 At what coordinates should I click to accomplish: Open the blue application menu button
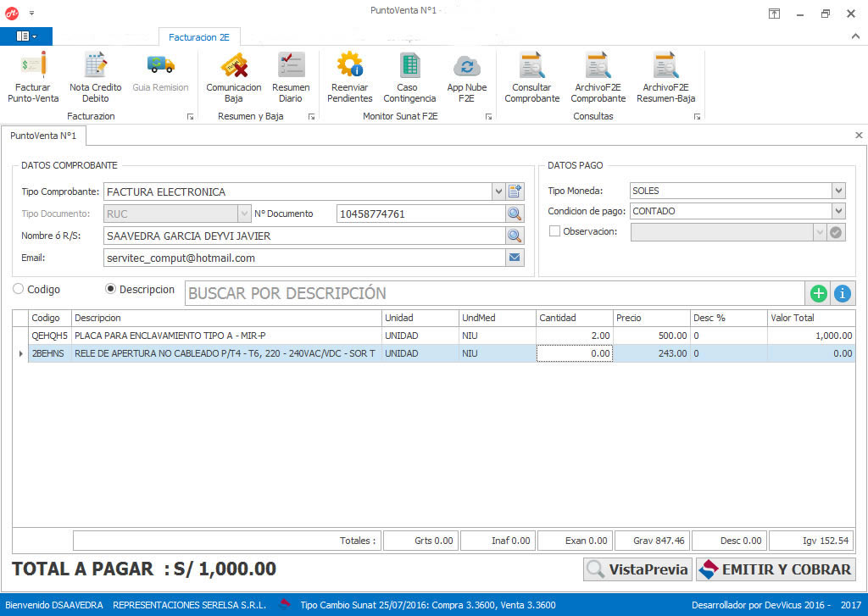26,36
